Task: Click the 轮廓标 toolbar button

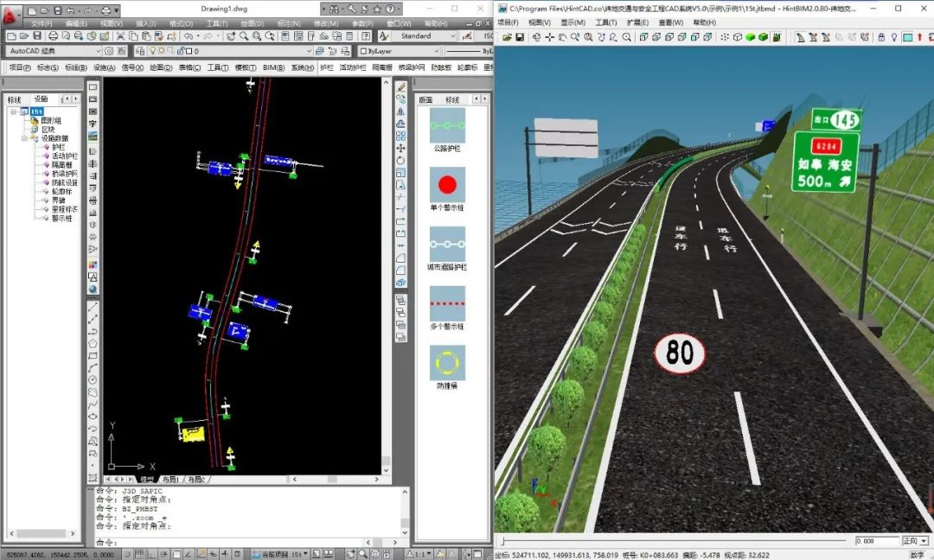Action: 468,68
